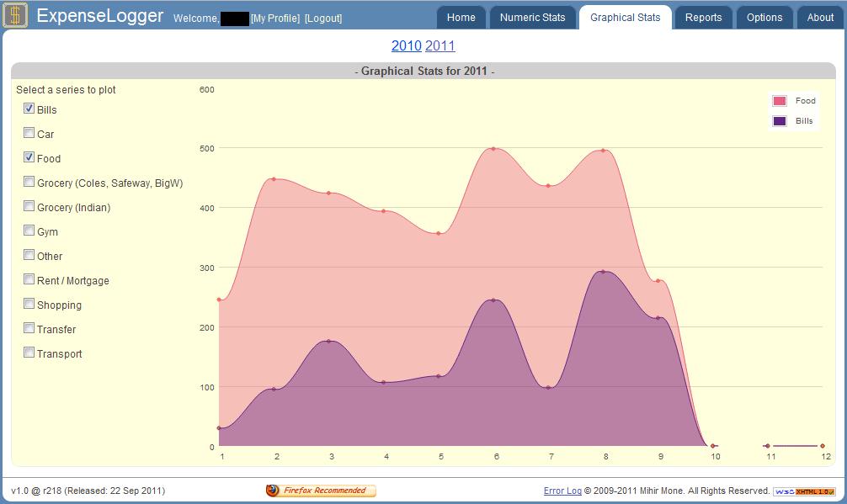The image size is (847, 504).
Task: Open the Error Log link
Action: pyautogui.click(x=562, y=491)
